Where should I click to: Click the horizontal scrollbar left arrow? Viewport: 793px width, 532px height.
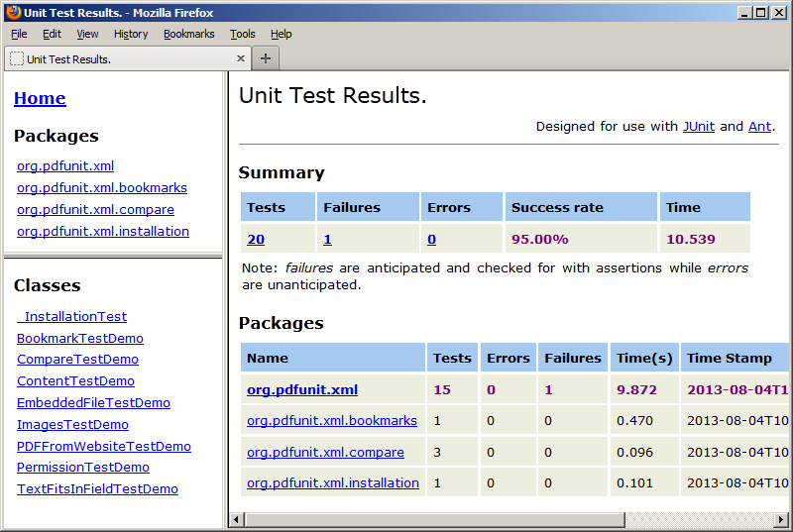[x=237, y=519]
